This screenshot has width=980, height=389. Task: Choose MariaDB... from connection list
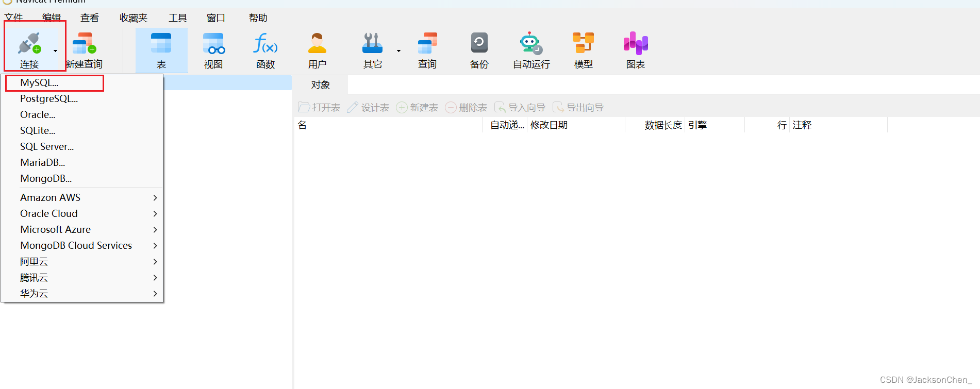[82, 163]
